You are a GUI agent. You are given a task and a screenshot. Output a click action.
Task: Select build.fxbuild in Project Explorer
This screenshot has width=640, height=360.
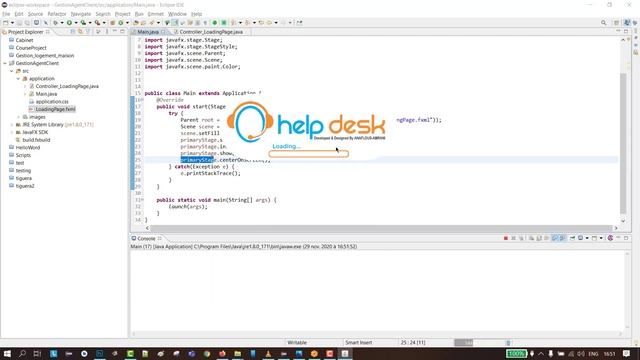(x=36, y=140)
